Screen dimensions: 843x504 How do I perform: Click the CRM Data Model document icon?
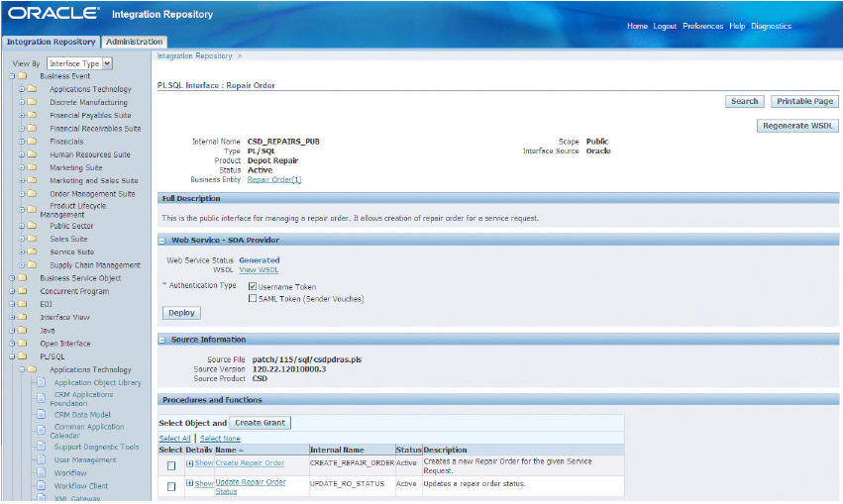pos(42,414)
